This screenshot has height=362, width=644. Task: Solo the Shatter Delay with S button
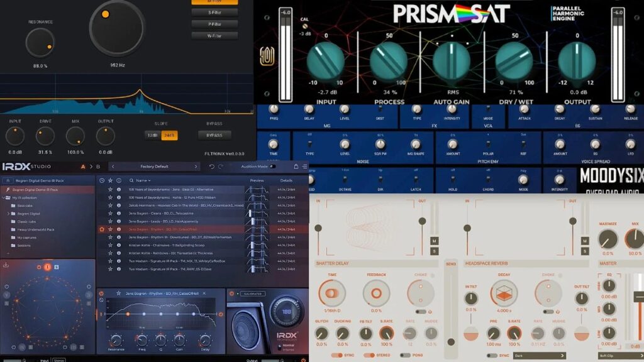pyautogui.click(x=435, y=251)
